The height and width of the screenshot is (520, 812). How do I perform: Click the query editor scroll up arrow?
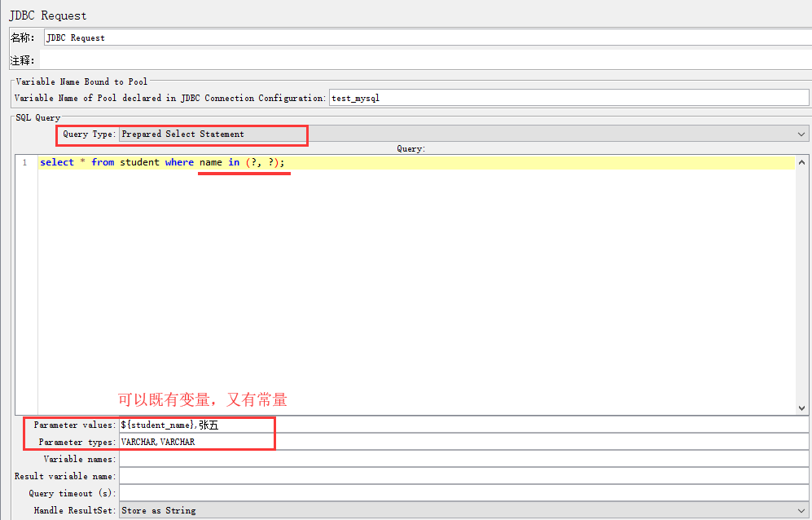[802, 161]
